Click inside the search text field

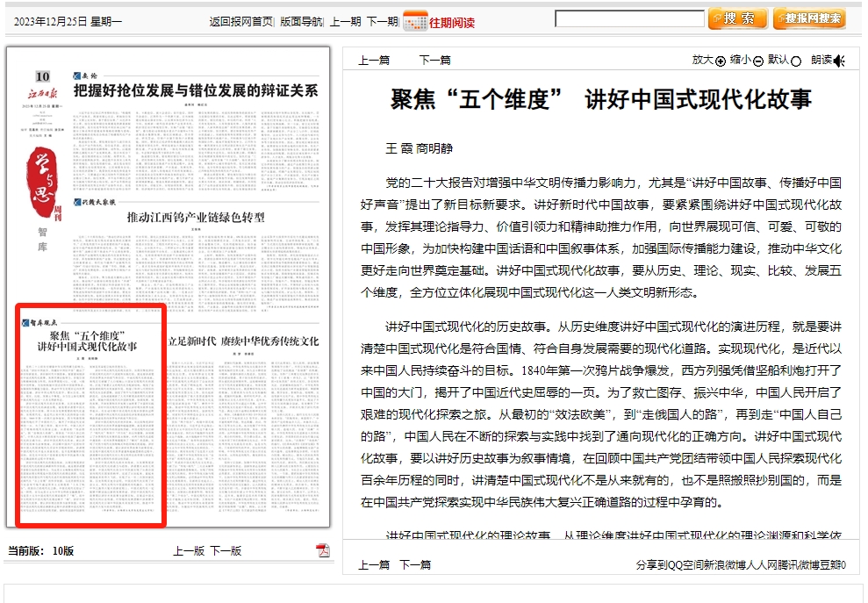pyautogui.click(x=629, y=18)
